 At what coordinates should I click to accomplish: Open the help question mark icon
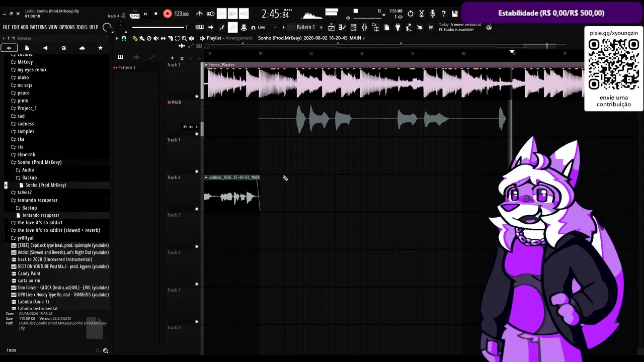(444, 14)
